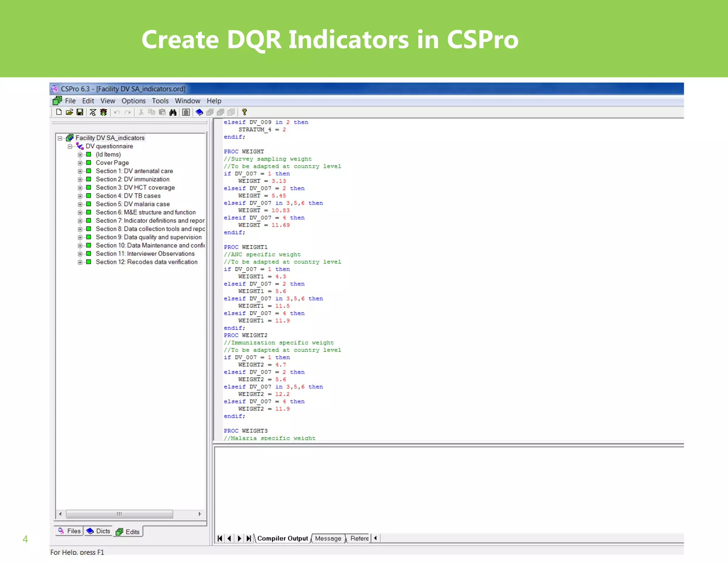Click the Undo arrow icon
Image resolution: width=728 pixels, height=562 pixels.
[117, 112]
